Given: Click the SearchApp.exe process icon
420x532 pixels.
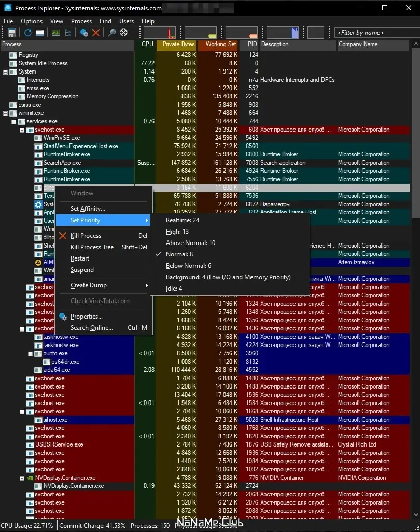Looking at the screenshot, I should (x=38, y=163).
